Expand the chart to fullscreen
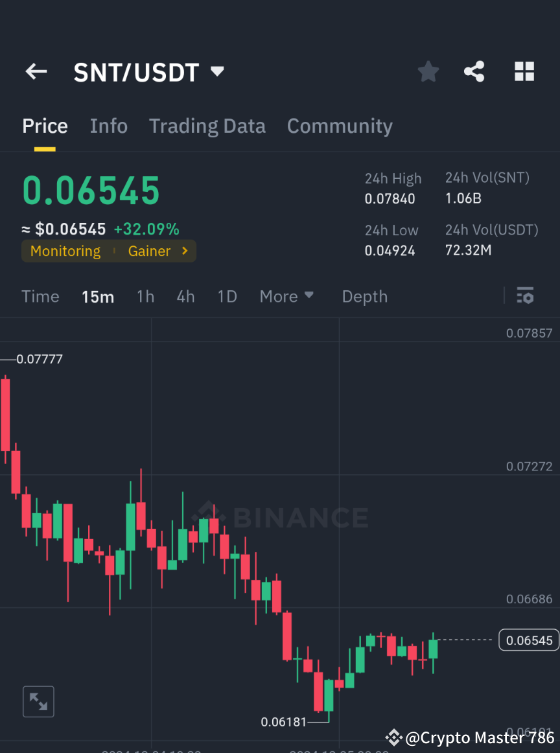The width and height of the screenshot is (560, 753). click(38, 701)
